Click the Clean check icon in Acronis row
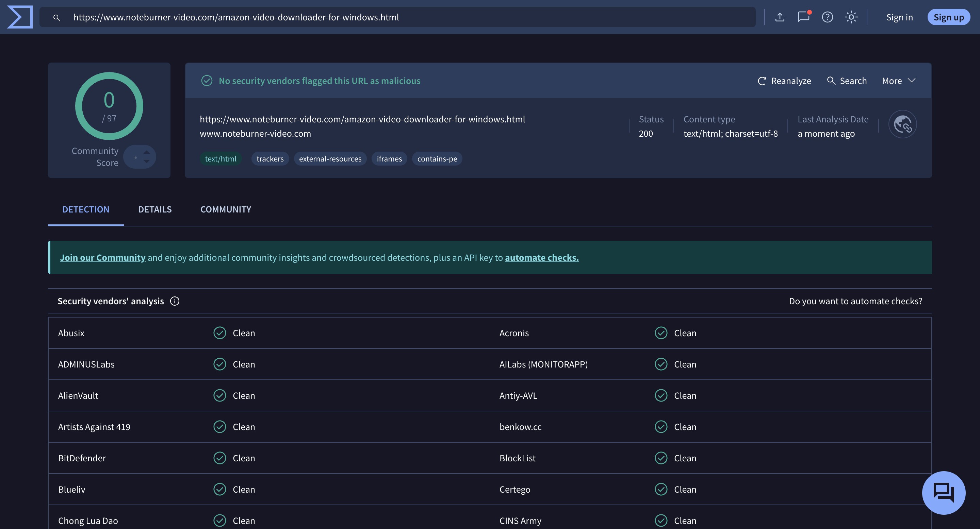Screen dimensions: 980x529 [661, 333]
